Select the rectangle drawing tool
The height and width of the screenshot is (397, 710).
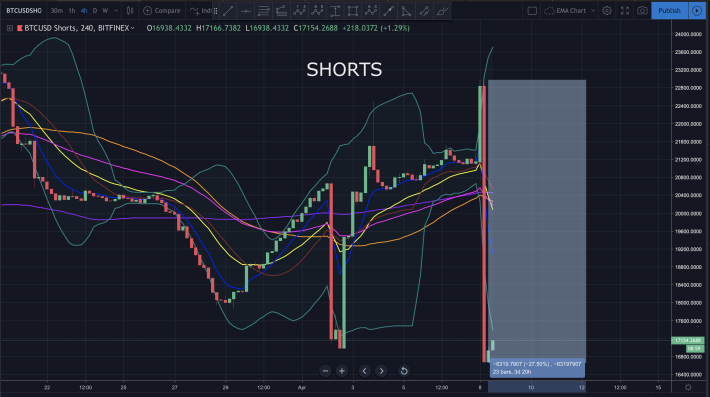353,11
